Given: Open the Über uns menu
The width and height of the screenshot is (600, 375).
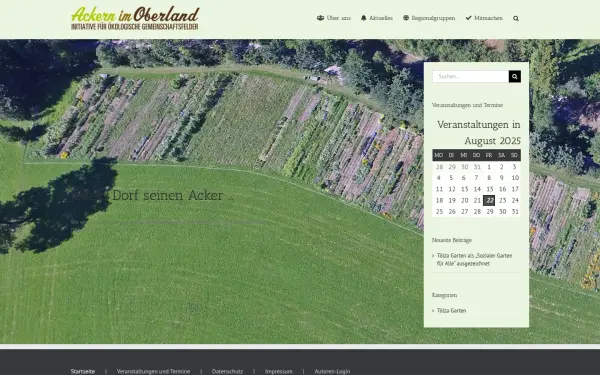Looking at the screenshot, I should pos(334,18).
